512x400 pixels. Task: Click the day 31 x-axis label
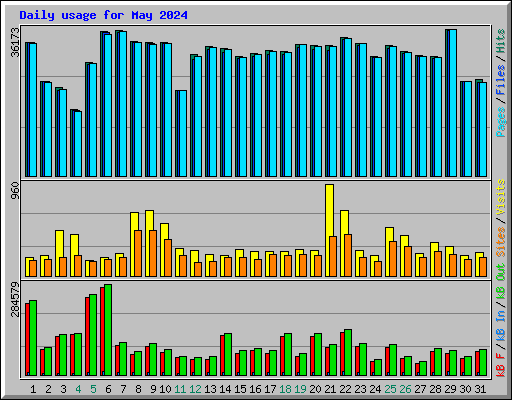click(x=480, y=389)
